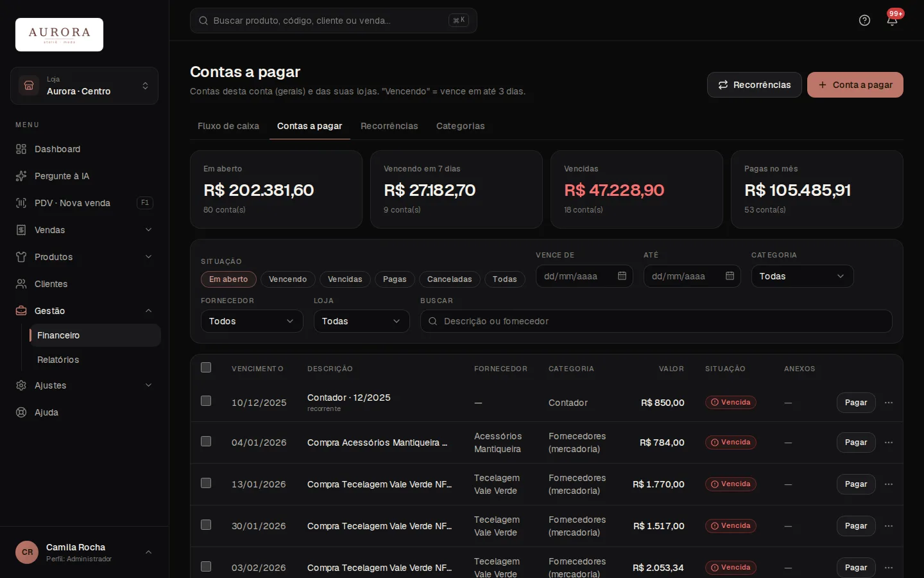Click Camila Rocha avatar CR
The image size is (924, 578).
(27, 552)
